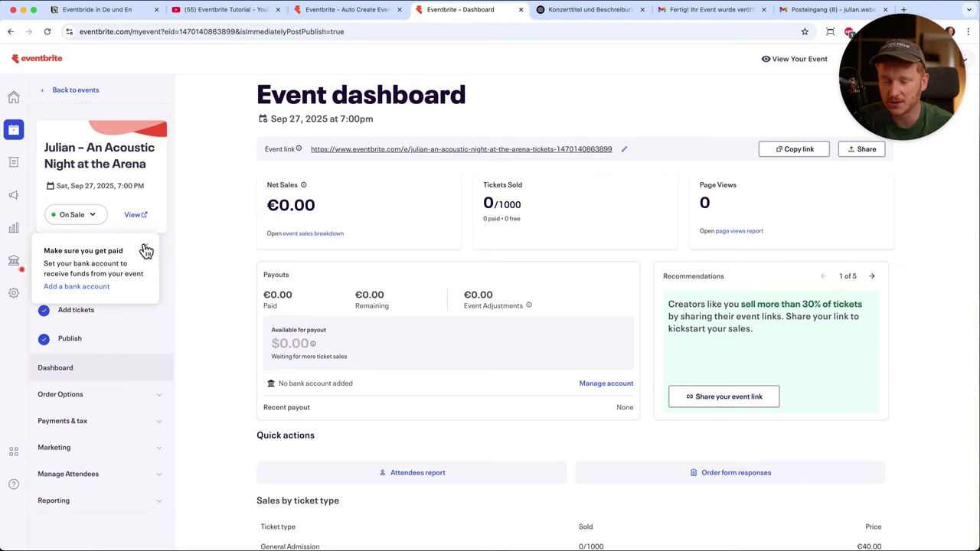Edit event link with pencil icon
Image resolution: width=980 pixels, height=551 pixels.
point(624,149)
